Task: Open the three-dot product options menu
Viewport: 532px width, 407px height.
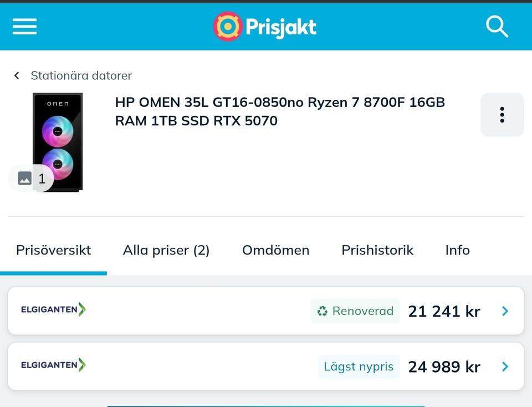Action: [x=502, y=115]
